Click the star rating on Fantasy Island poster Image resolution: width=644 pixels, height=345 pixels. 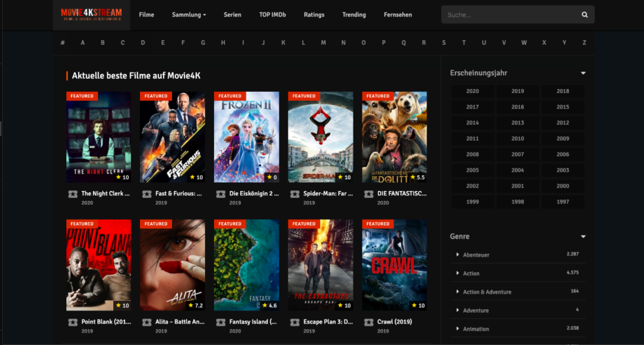(270, 306)
